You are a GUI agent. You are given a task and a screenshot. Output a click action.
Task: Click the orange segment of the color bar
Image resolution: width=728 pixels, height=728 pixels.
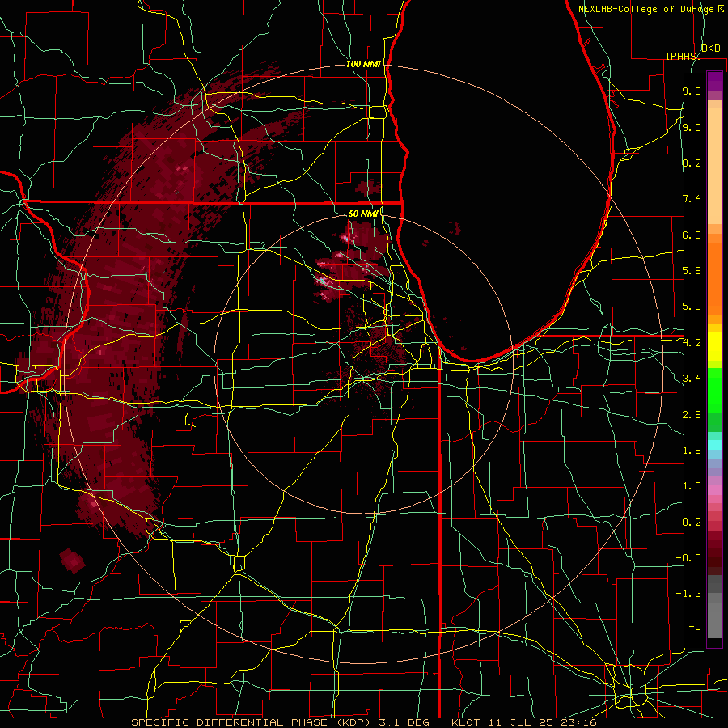click(x=714, y=280)
